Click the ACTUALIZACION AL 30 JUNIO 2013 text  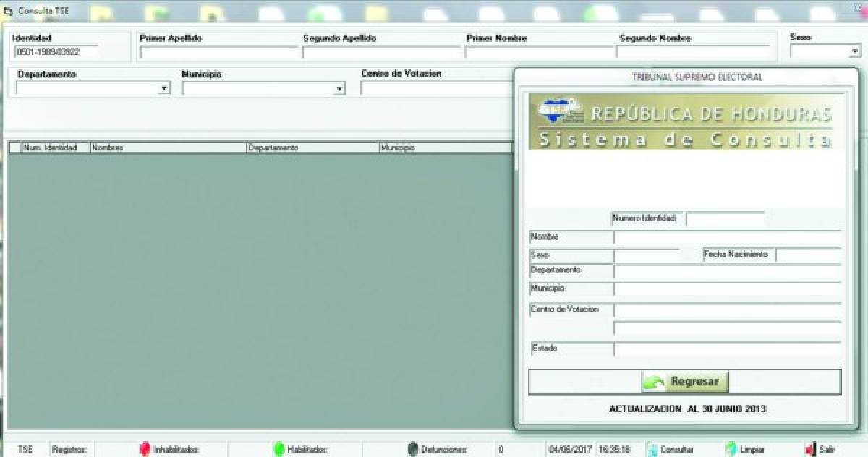tap(687, 409)
